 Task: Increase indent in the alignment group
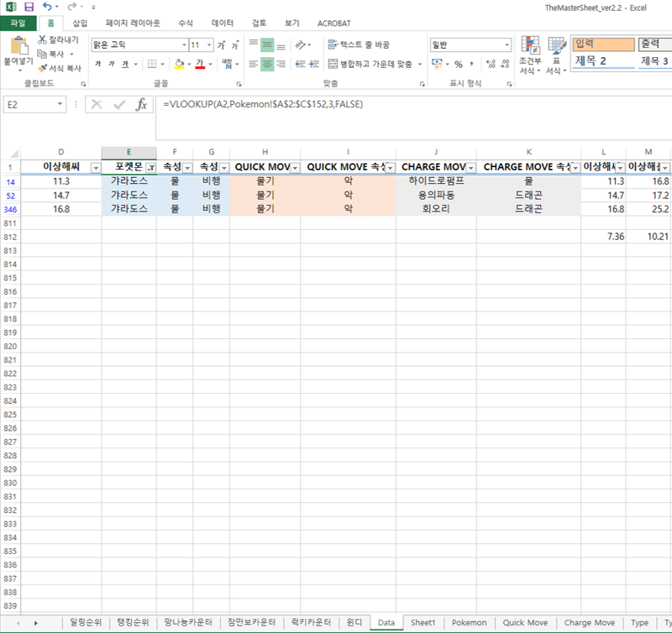(314, 64)
